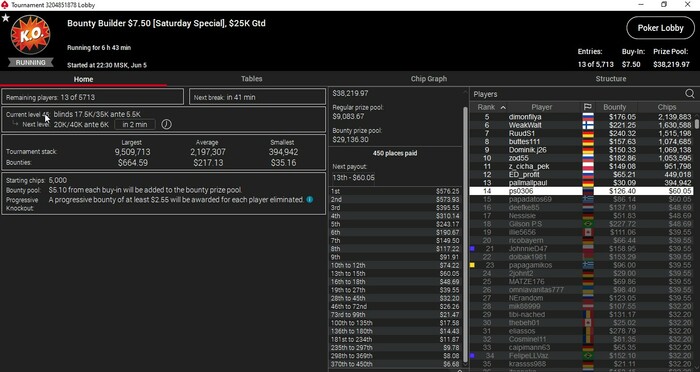Click the Bounty prize pool $29,136.30 amount
The image size is (700, 372).
tap(350, 139)
